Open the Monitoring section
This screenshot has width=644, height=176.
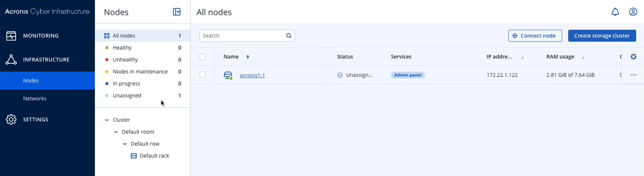point(41,36)
